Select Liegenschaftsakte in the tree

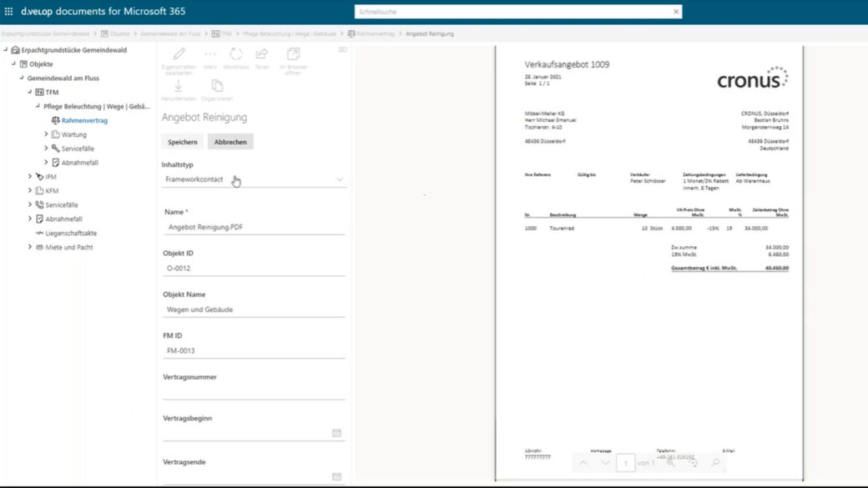point(71,233)
